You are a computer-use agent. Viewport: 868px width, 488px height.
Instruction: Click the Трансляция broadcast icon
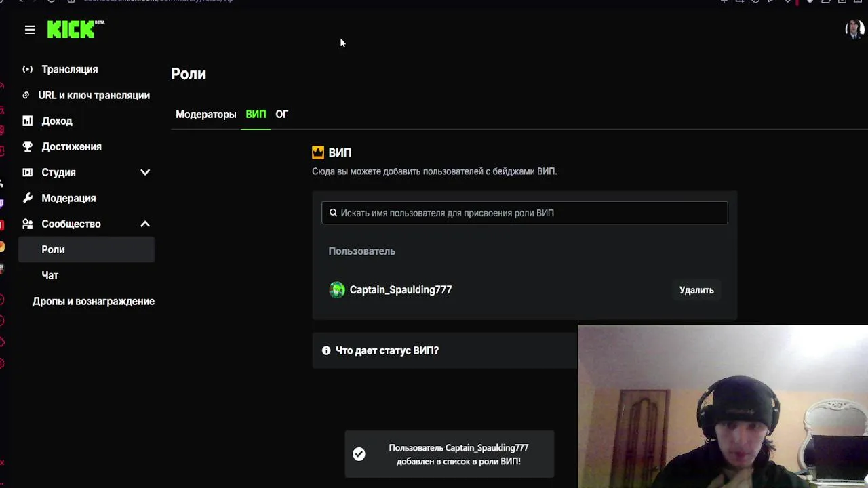coord(27,69)
